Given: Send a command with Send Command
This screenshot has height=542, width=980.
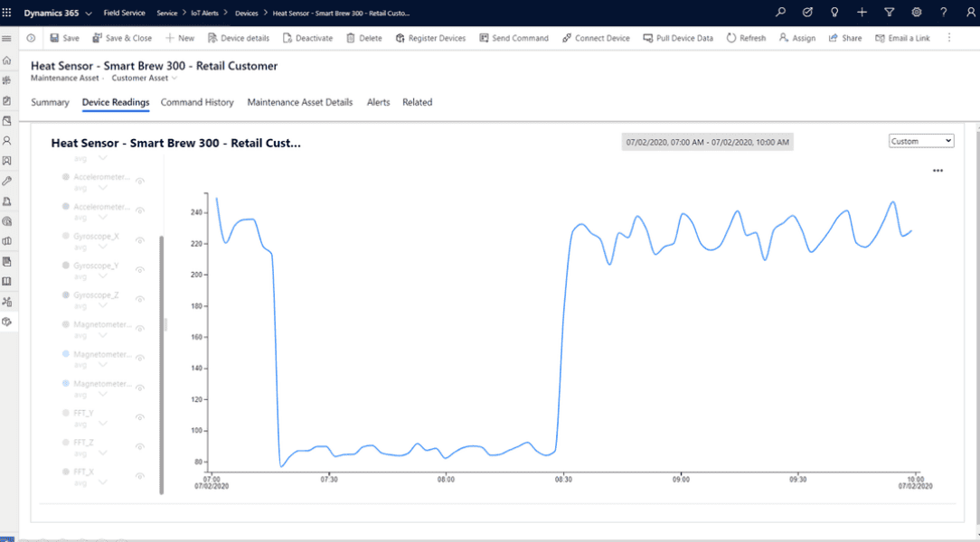Looking at the screenshot, I should [x=514, y=38].
